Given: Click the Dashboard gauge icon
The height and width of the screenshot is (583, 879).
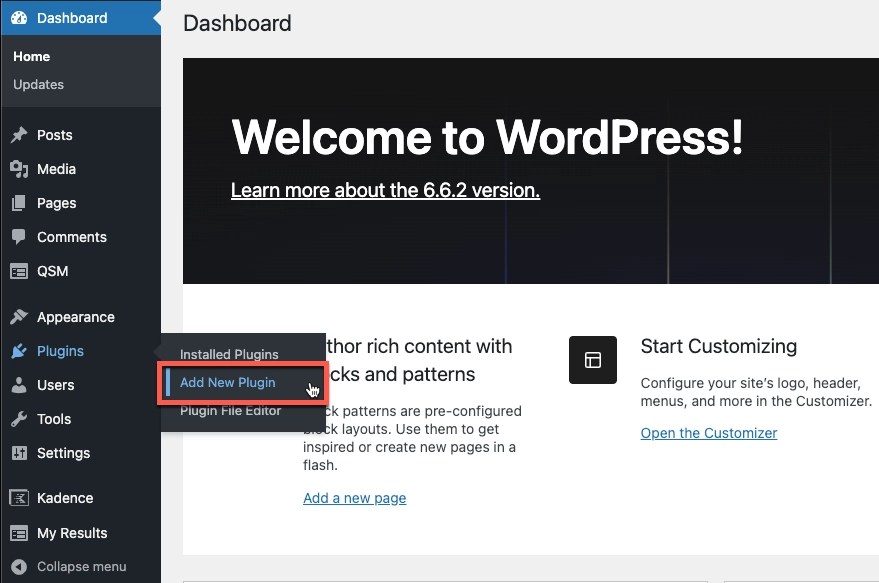Looking at the screenshot, I should click(19, 18).
